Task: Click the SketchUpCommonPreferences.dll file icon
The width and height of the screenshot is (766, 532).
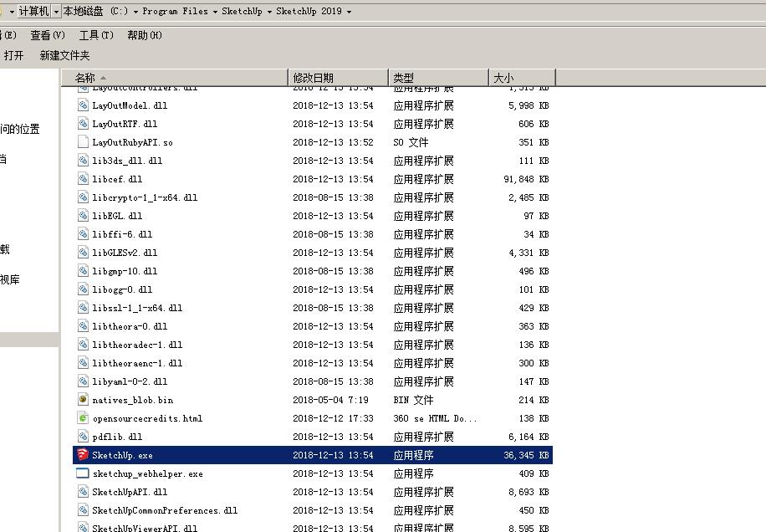Action: coord(83,510)
